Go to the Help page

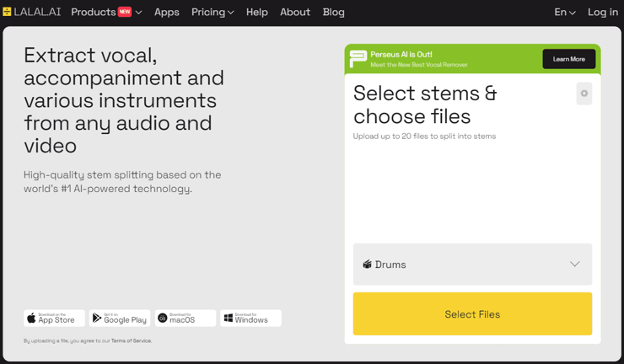257,12
